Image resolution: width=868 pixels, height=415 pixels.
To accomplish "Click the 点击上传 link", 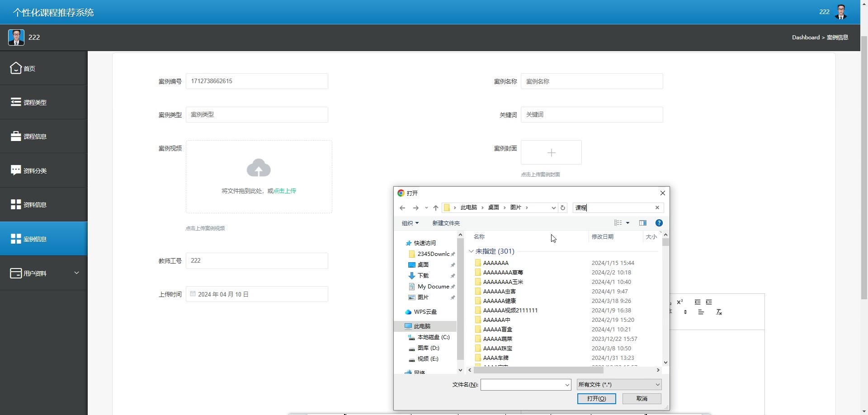I will (x=285, y=191).
